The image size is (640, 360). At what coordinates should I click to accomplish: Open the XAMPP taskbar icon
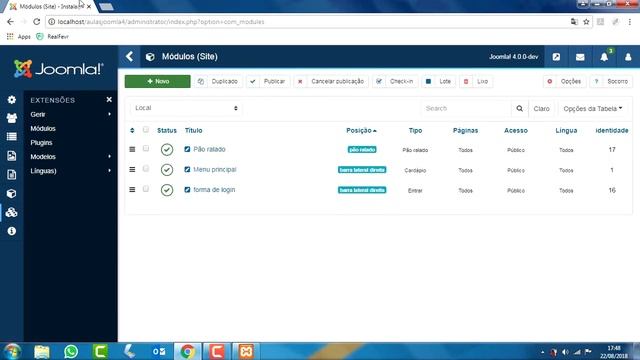click(x=246, y=351)
